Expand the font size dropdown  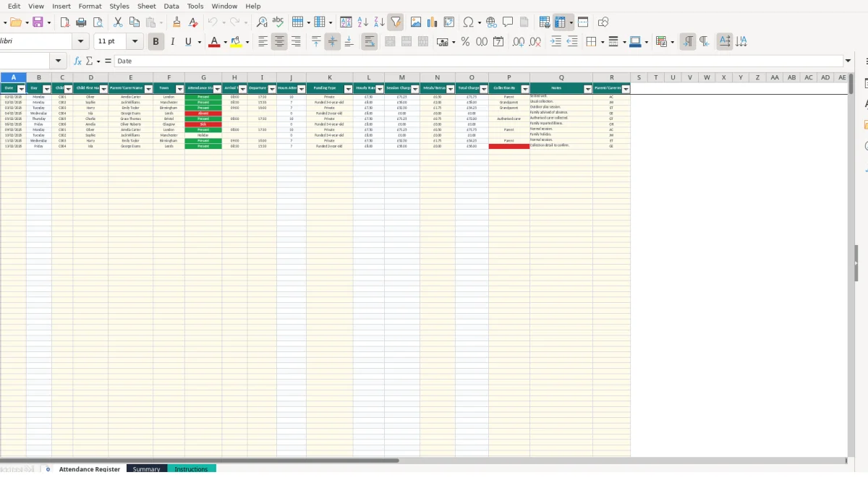point(135,42)
